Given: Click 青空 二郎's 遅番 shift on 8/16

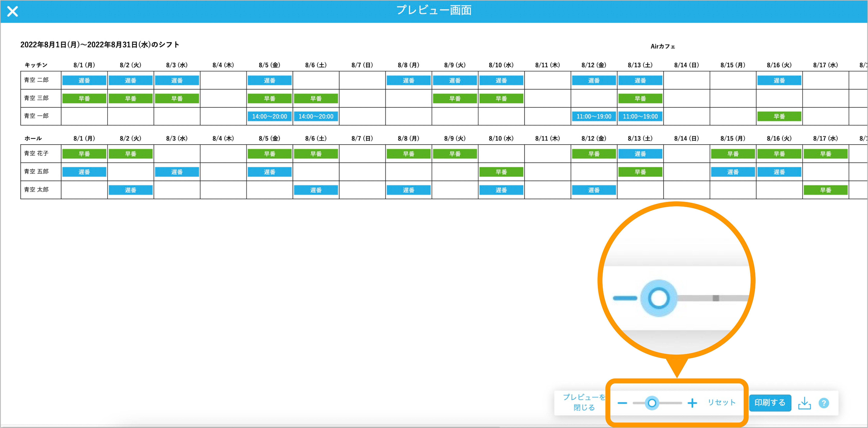Looking at the screenshot, I should click(779, 80).
